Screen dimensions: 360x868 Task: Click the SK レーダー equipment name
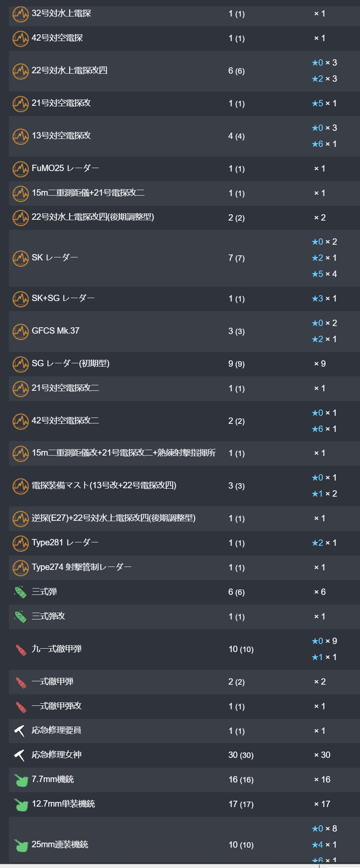[55, 257]
